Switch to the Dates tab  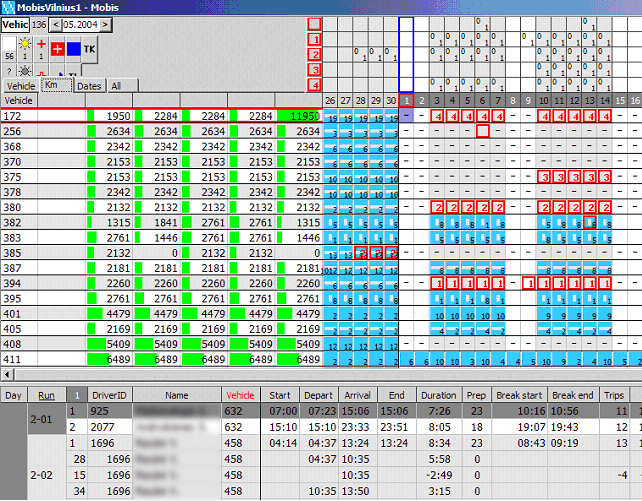pyautogui.click(x=89, y=86)
